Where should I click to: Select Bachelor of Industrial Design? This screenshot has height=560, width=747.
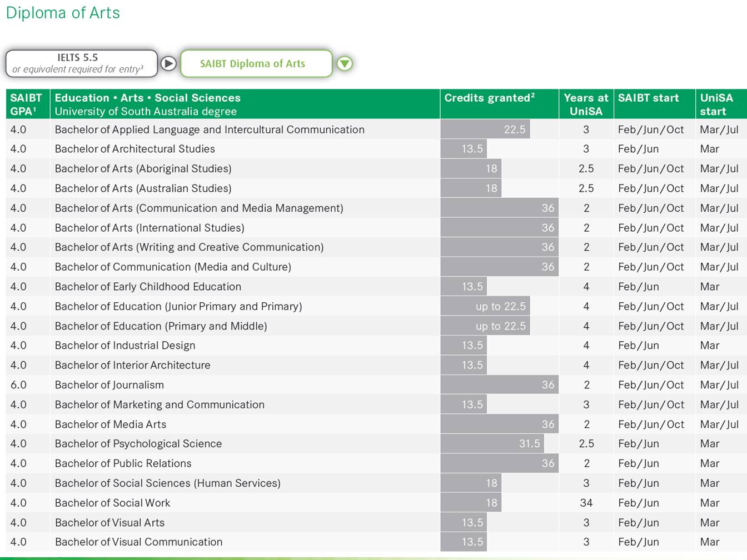coord(125,346)
